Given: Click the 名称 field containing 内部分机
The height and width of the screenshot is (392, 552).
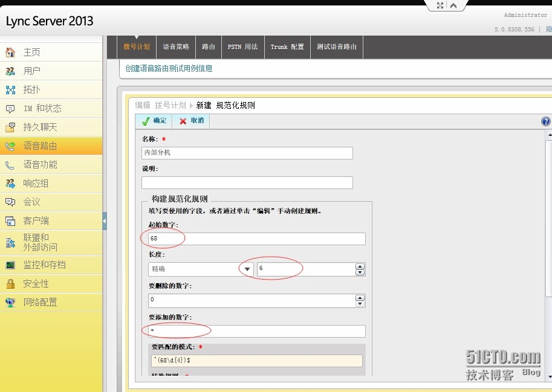Looking at the screenshot, I should [247, 153].
